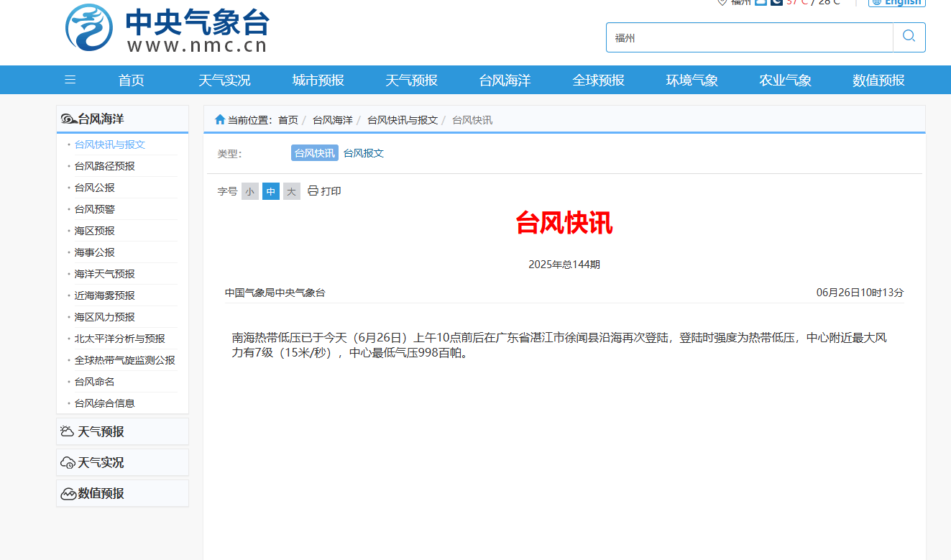Click the typhoon icon beside 台风海洋
951x560 pixels.
68,119
